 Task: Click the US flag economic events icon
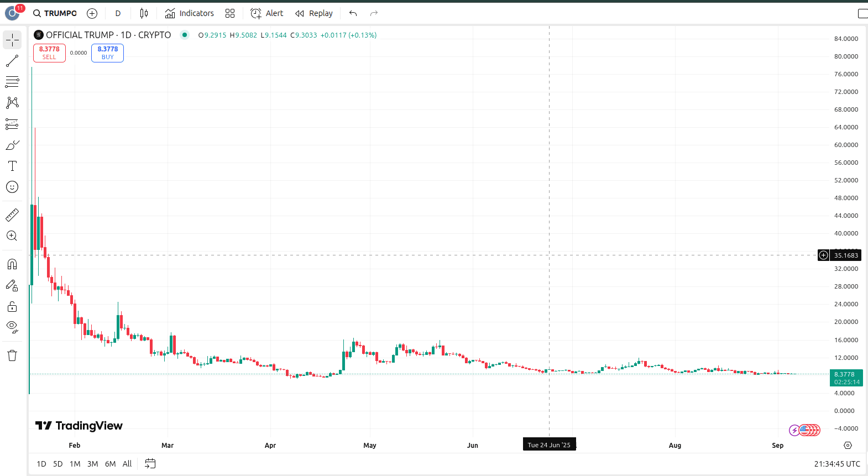pyautogui.click(x=805, y=430)
